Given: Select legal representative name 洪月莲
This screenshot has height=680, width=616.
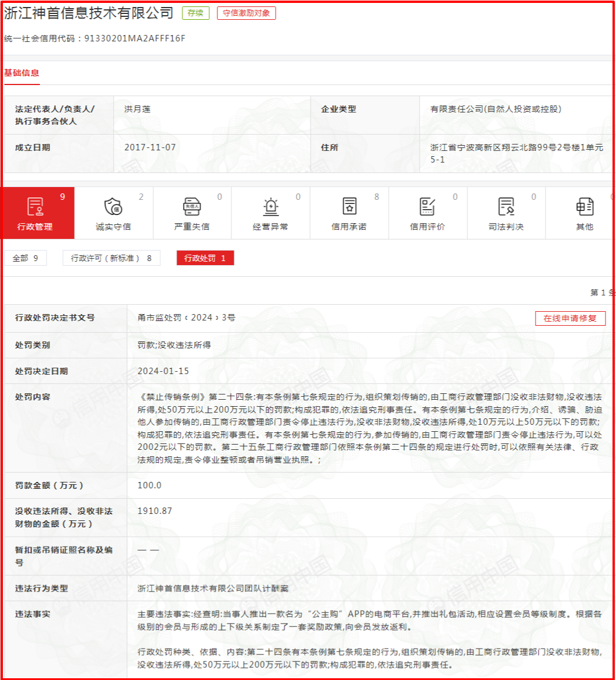Looking at the screenshot, I should coord(138,110).
